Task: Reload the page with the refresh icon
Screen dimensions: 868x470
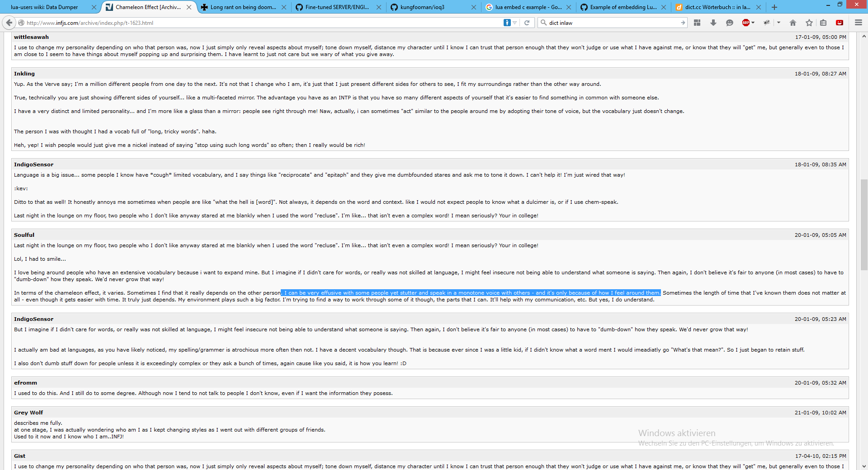Action: tap(527, 23)
